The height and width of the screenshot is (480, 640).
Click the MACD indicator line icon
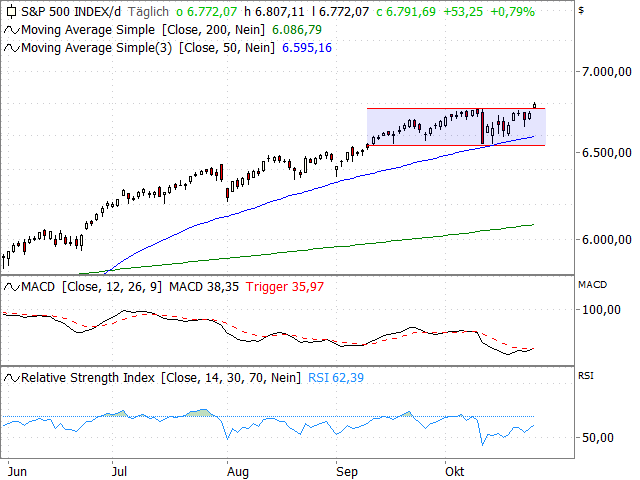coord(11,287)
